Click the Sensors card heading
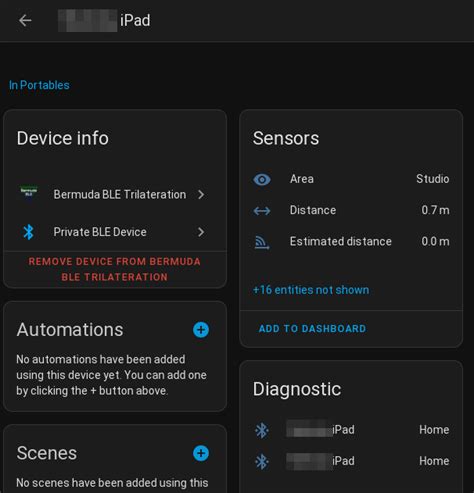 pos(286,138)
